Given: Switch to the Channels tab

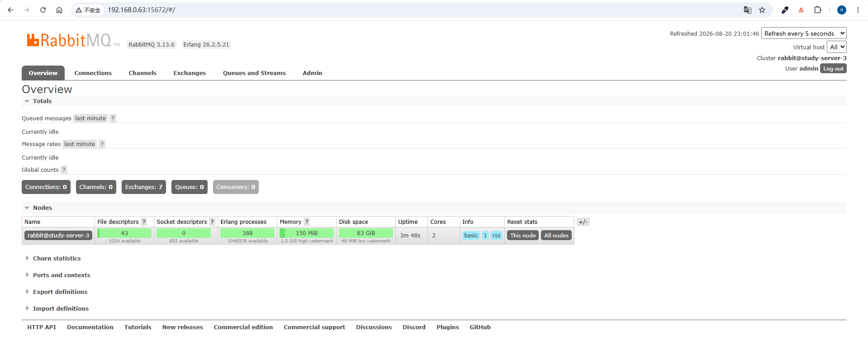Looking at the screenshot, I should [142, 73].
